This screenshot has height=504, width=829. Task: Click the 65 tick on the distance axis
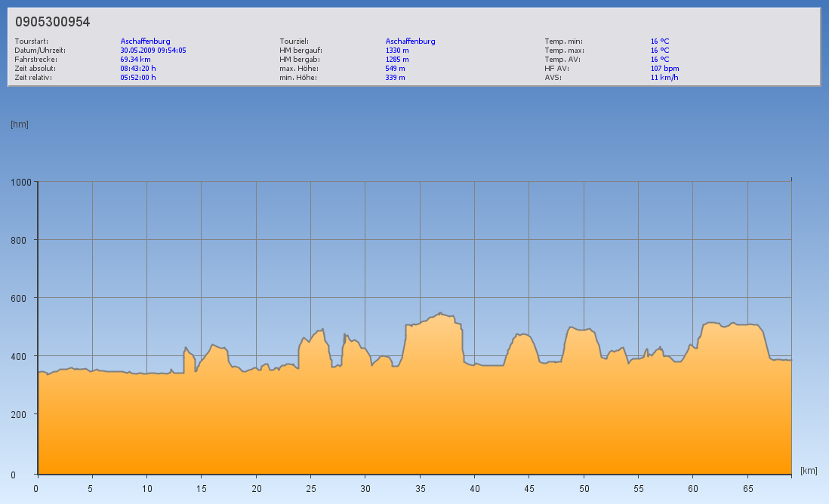747,489
